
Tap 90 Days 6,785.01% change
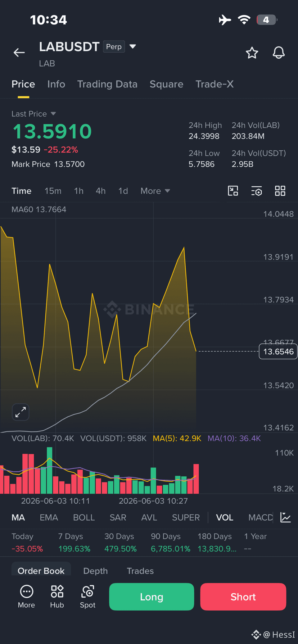(171, 549)
